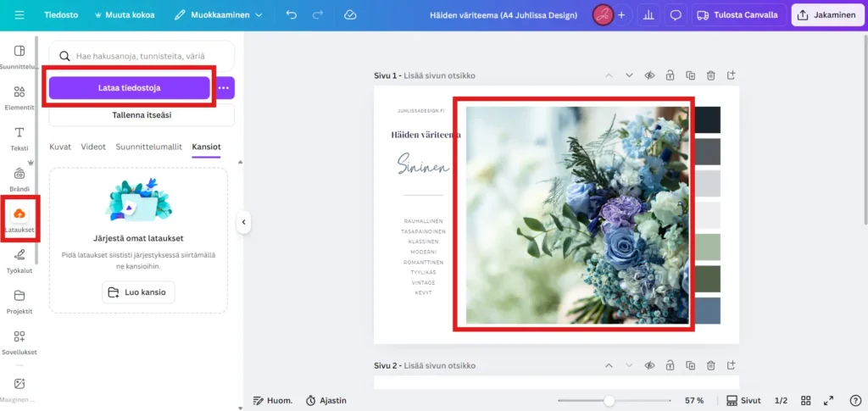Viewport: 868px width, 411px height.
Task: Open the Lataukset uploads panel
Action: pyautogui.click(x=19, y=219)
